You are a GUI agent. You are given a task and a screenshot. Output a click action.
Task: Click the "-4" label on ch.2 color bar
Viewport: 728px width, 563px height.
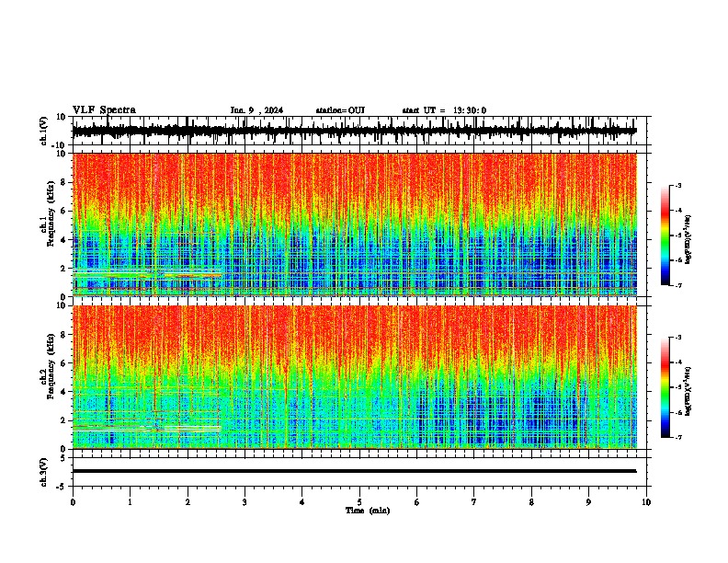coord(677,362)
